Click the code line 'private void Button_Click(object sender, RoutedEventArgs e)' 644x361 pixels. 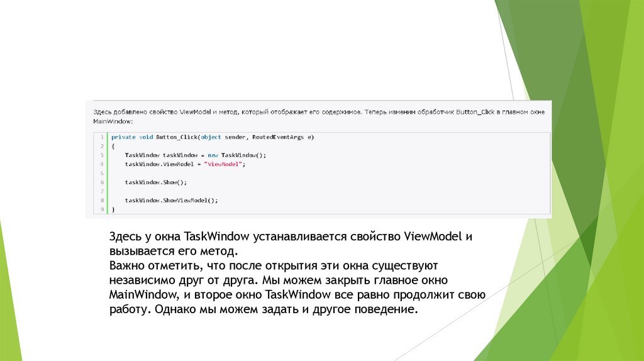point(213,137)
